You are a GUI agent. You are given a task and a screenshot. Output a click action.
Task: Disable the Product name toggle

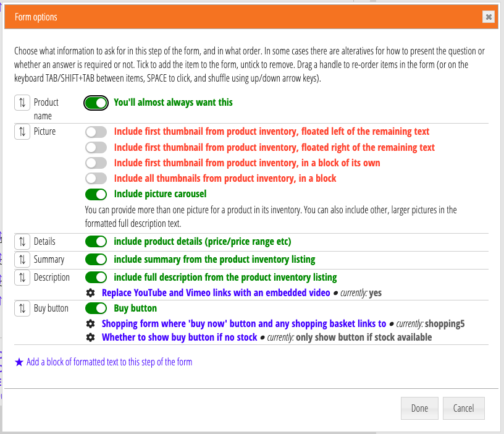point(96,103)
